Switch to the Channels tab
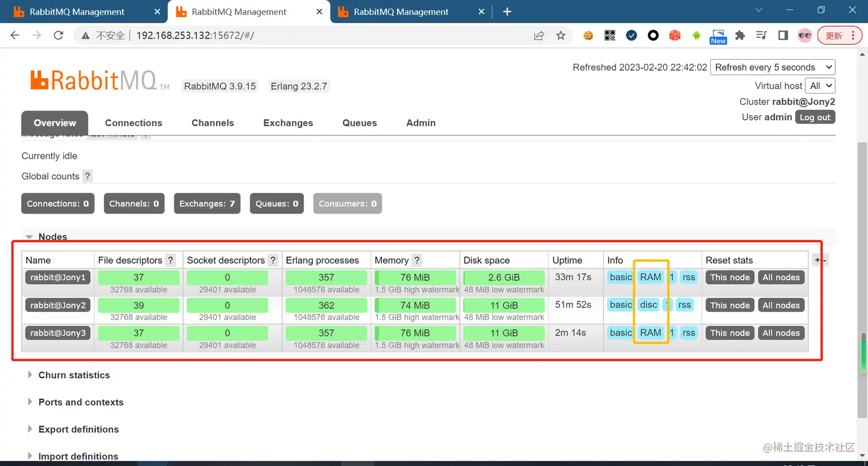This screenshot has width=868, height=466. [213, 123]
